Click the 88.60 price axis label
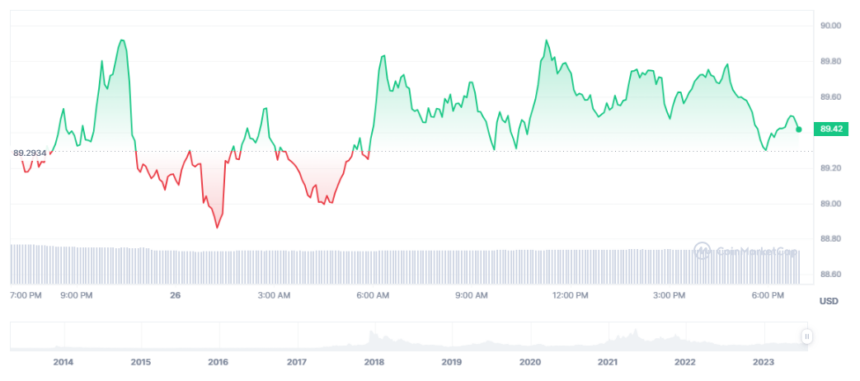 tap(830, 274)
